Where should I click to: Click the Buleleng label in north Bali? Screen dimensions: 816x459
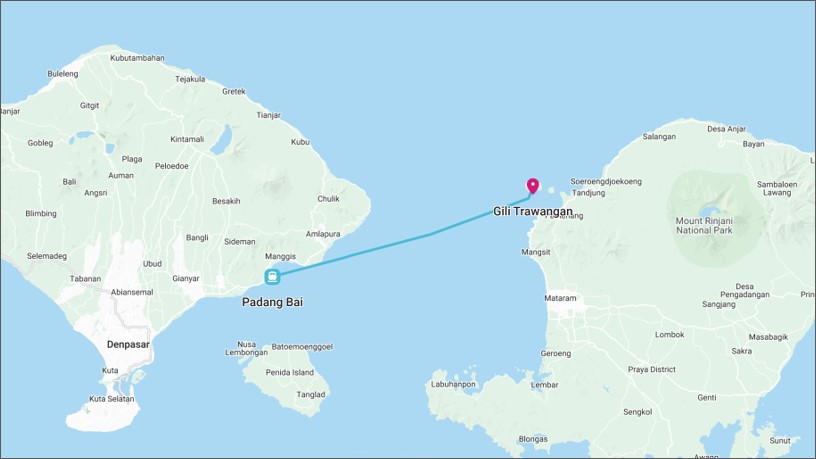(x=63, y=74)
